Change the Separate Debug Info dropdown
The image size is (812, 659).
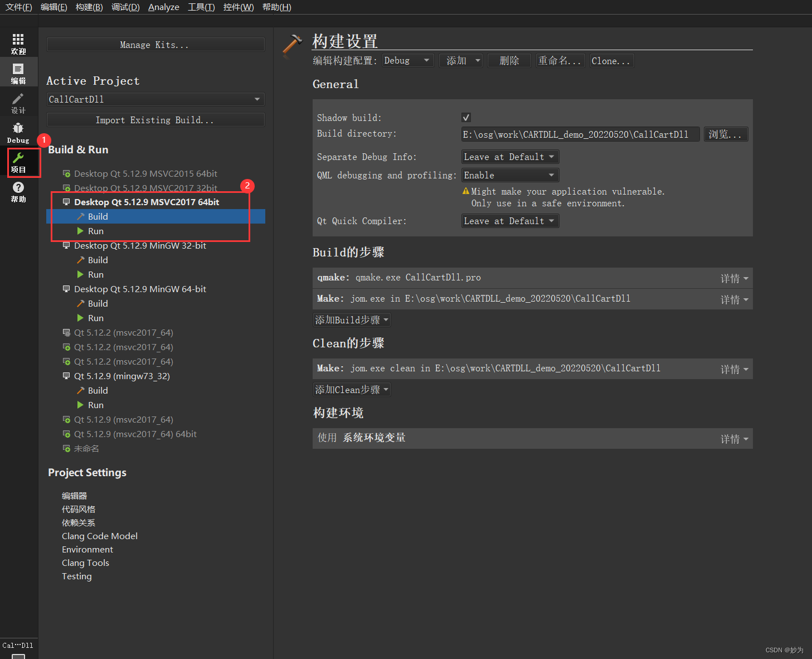(509, 157)
